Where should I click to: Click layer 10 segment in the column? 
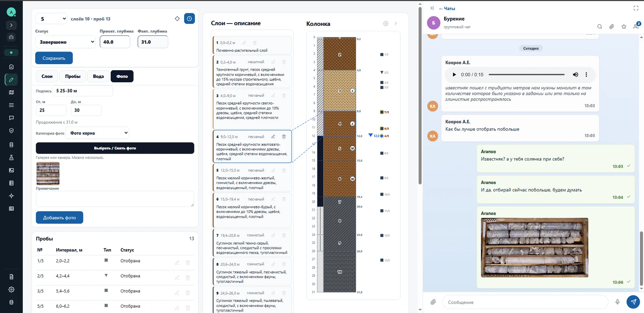pos(340,272)
